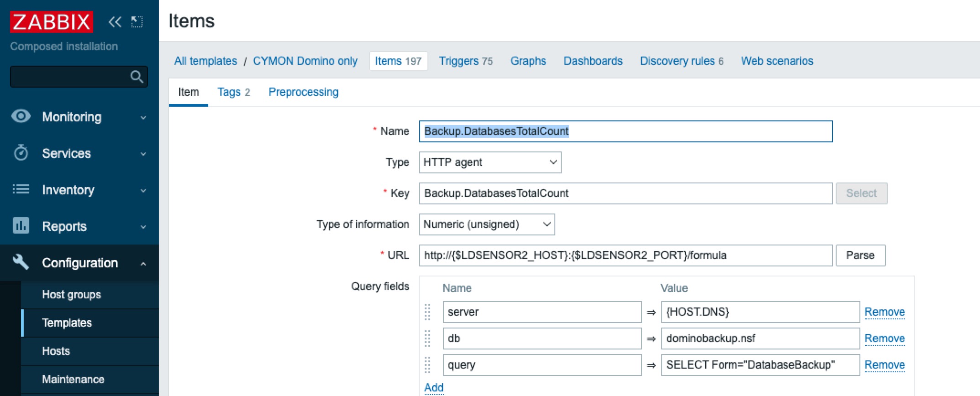Open Templates in sidebar

(x=67, y=323)
